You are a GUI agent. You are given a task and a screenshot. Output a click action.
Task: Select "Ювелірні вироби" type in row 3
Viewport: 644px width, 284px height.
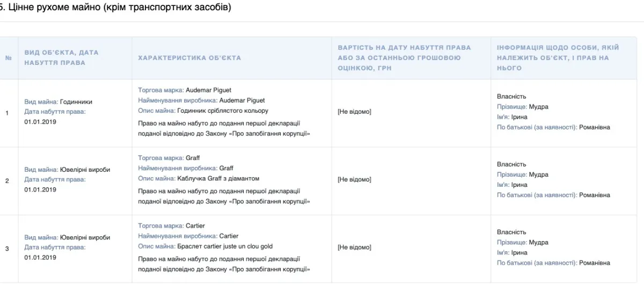[x=85, y=237]
